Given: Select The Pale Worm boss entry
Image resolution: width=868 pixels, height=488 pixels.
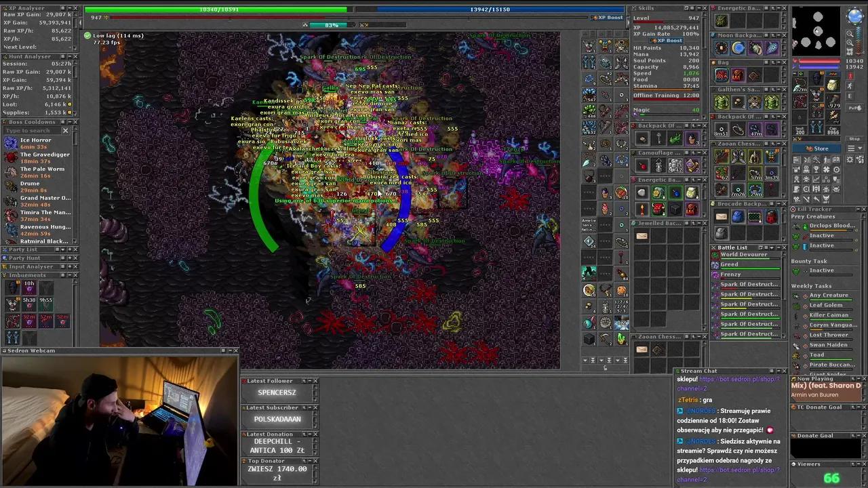Looking at the screenshot, I should 37,172.
